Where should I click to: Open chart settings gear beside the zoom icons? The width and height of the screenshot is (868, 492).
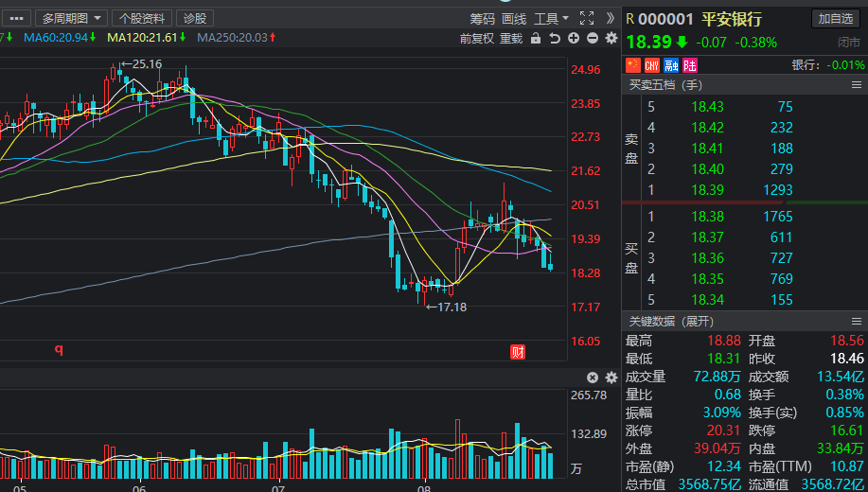tap(611, 38)
